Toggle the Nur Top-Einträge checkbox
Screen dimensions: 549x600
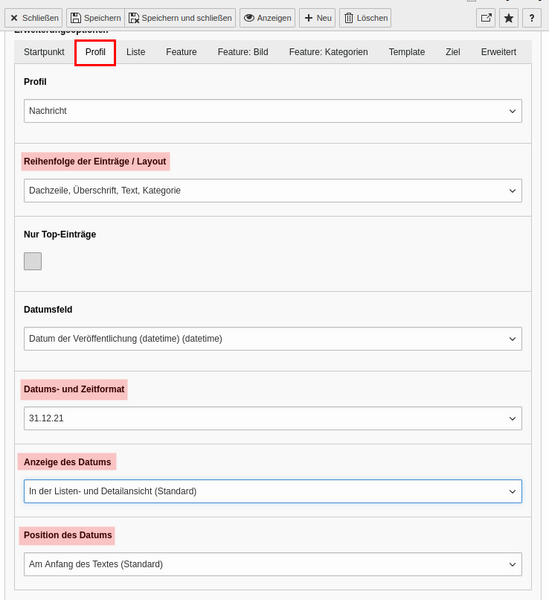coord(33,261)
